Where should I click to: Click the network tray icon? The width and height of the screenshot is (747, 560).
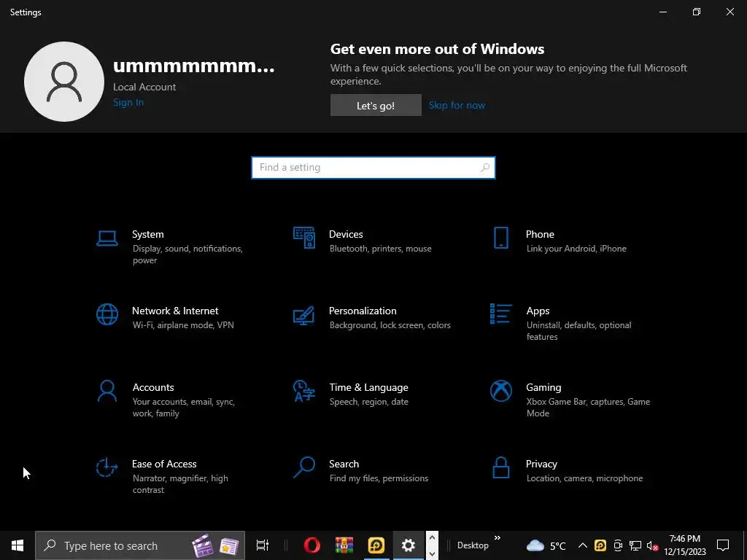point(635,545)
